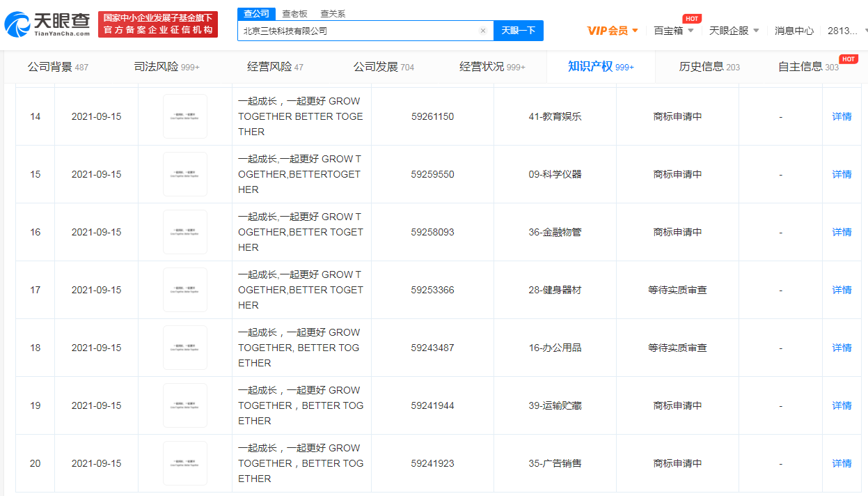The image size is (868, 496).
Task: Click the date 2021-09-15 in row 16
Action: [96, 232]
